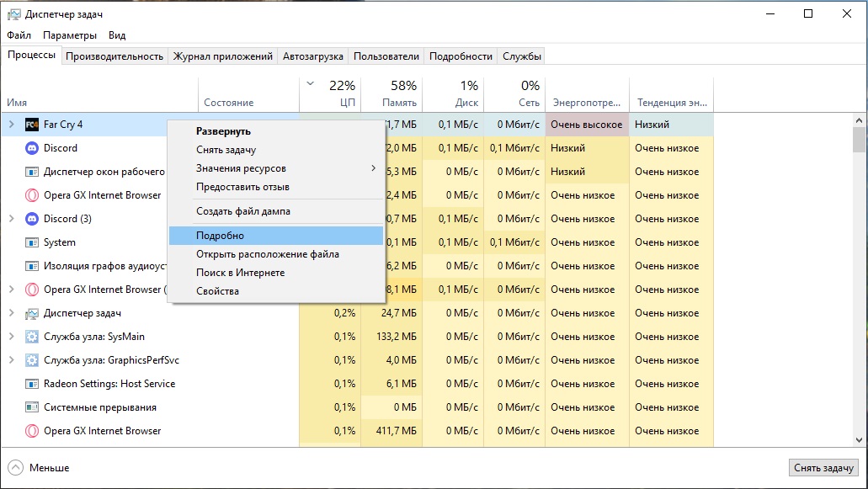
Task: Open the Службы tab
Action: click(521, 56)
